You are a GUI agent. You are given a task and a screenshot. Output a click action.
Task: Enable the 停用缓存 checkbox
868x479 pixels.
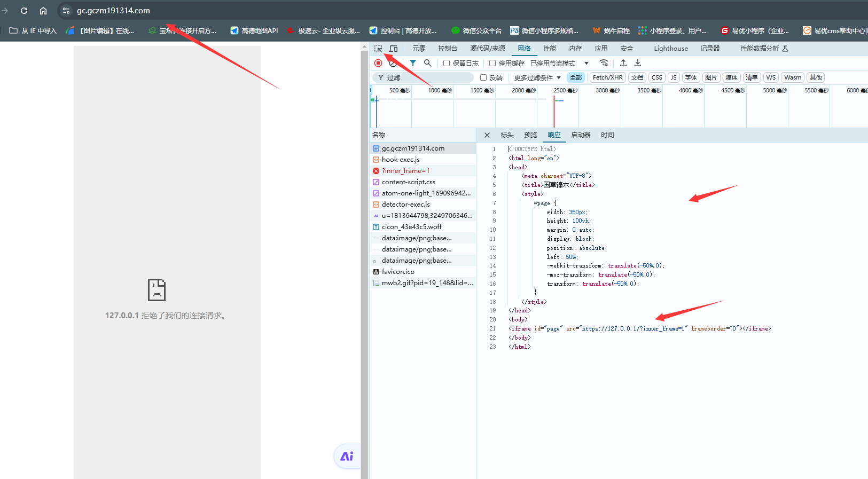coord(492,63)
